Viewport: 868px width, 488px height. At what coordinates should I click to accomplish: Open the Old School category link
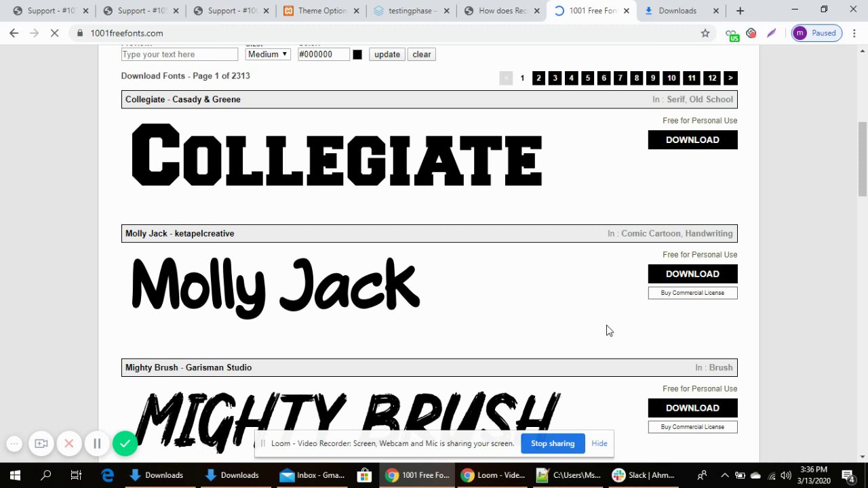coord(711,99)
